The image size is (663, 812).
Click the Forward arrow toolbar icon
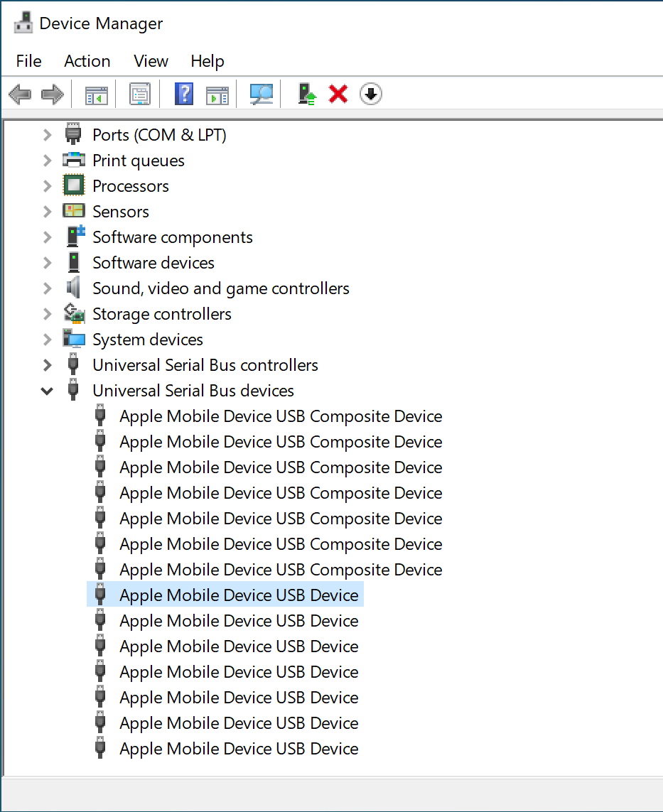53,94
